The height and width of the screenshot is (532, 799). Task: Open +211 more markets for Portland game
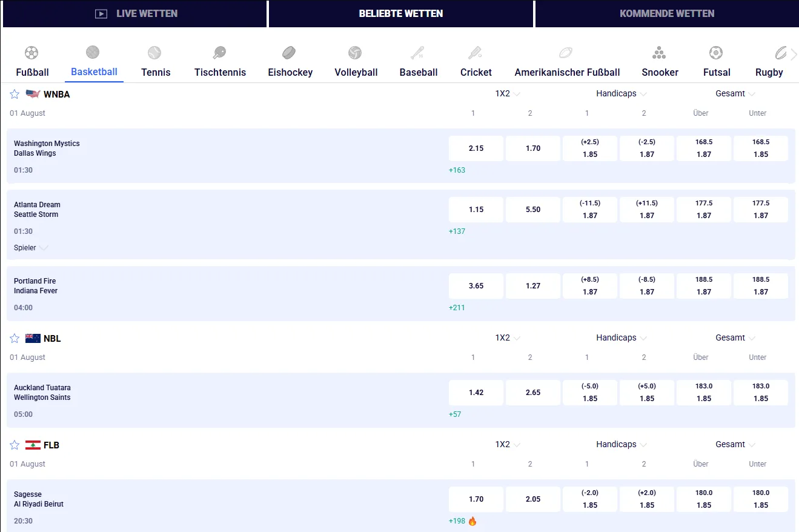coord(457,308)
